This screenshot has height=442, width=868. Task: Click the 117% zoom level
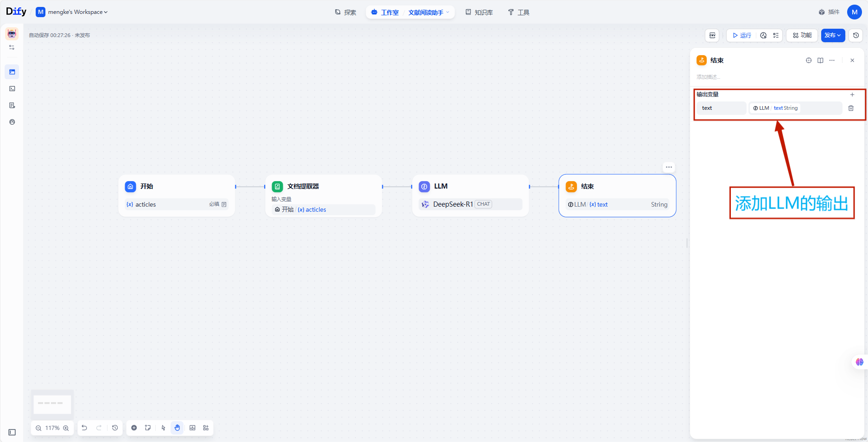click(52, 428)
